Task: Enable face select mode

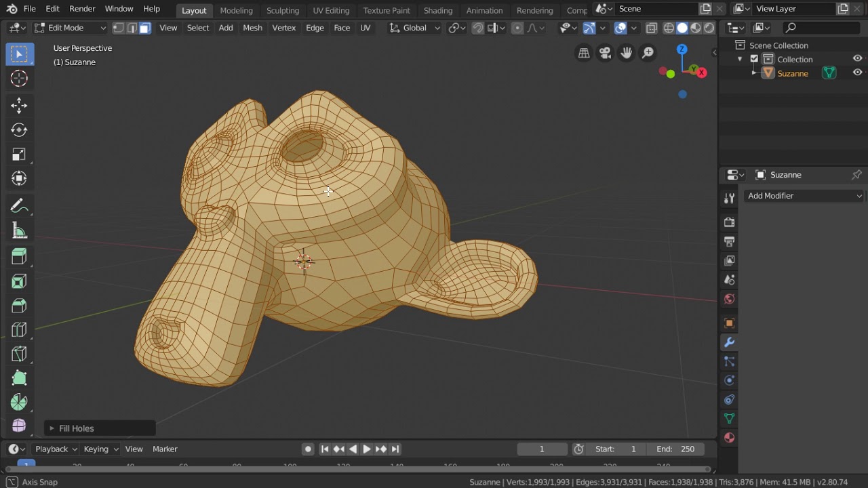Action: pyautogui.click(x=144, y=28)
